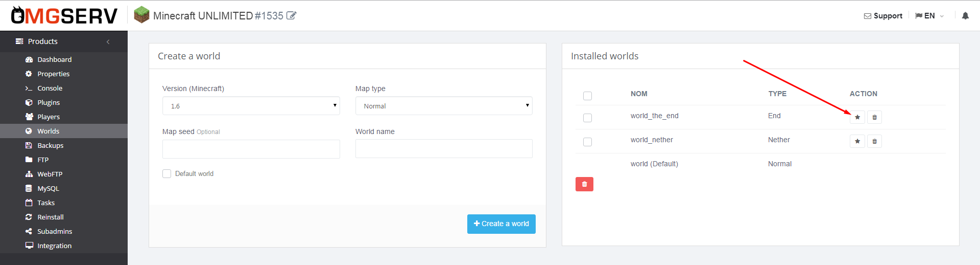The height and width of the screenshot is (265, 980).
Task: Click the world (Default) name text
Action: click(x=654, y=164)
